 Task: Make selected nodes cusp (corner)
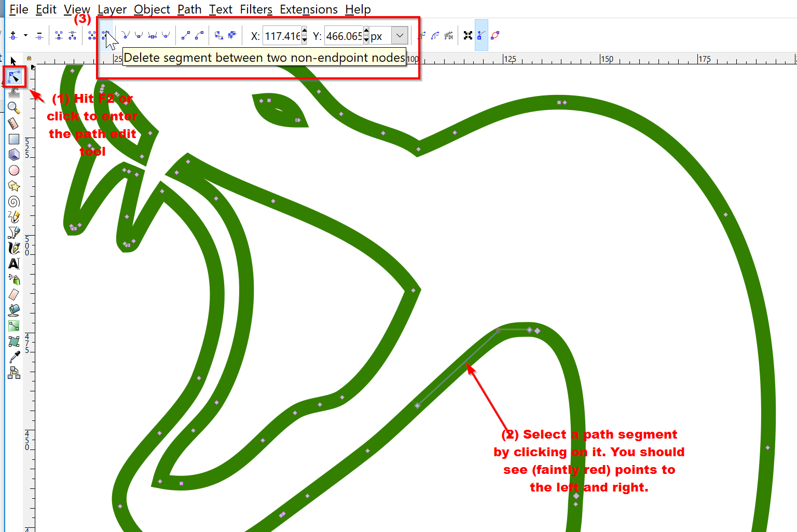click(126, 35)
